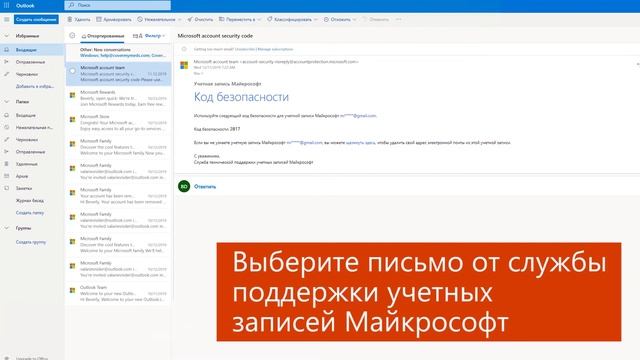Switch to the Отсортированные tab
The width and height of the screenshot is (640, 360).
click(102, 36)
